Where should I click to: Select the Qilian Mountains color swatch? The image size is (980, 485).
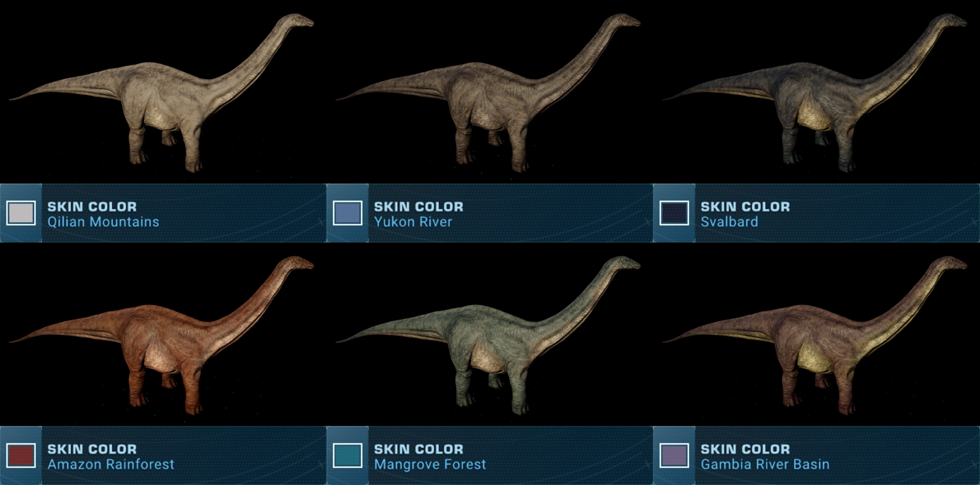click(x=21, y=213)
